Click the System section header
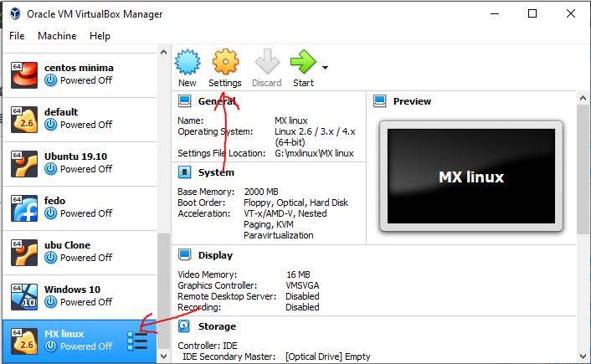Viewport: 591px width, 364px height. pyautogui.click(x=216, y=172)
